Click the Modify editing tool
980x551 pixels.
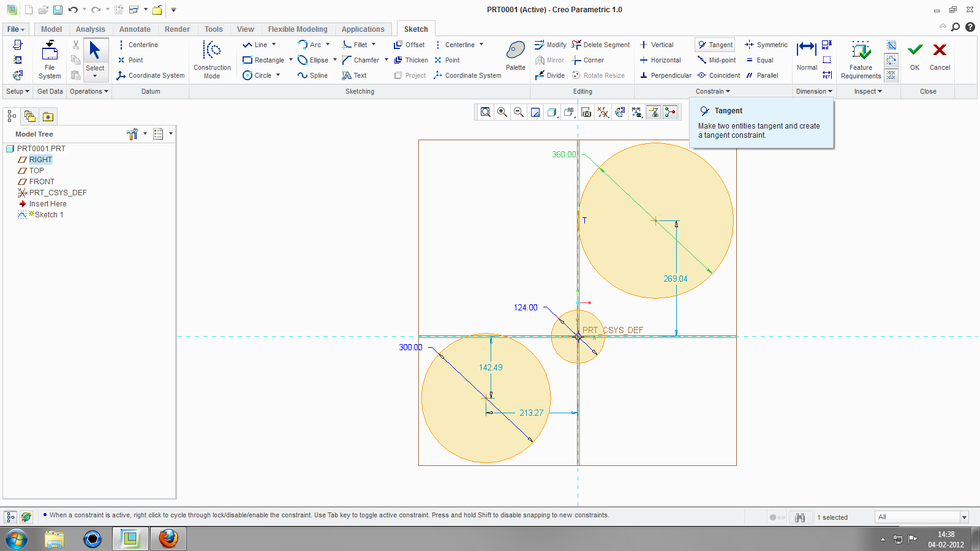point(551,45)
